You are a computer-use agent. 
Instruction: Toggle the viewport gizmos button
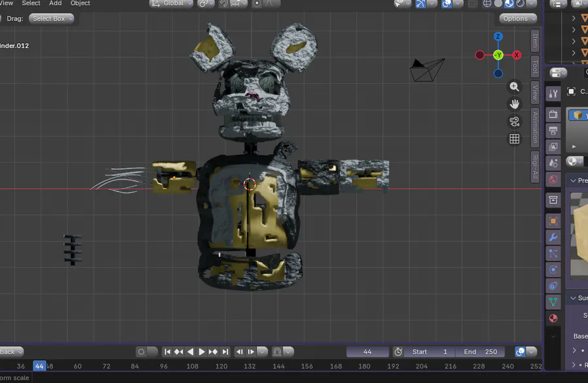pyautogui.click(x=421, y=3)
